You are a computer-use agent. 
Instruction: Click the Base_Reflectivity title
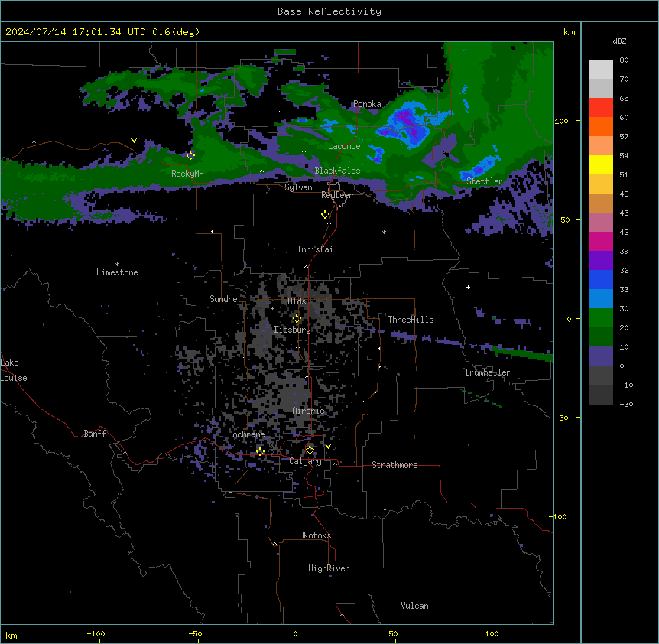(x=329, y=11)
